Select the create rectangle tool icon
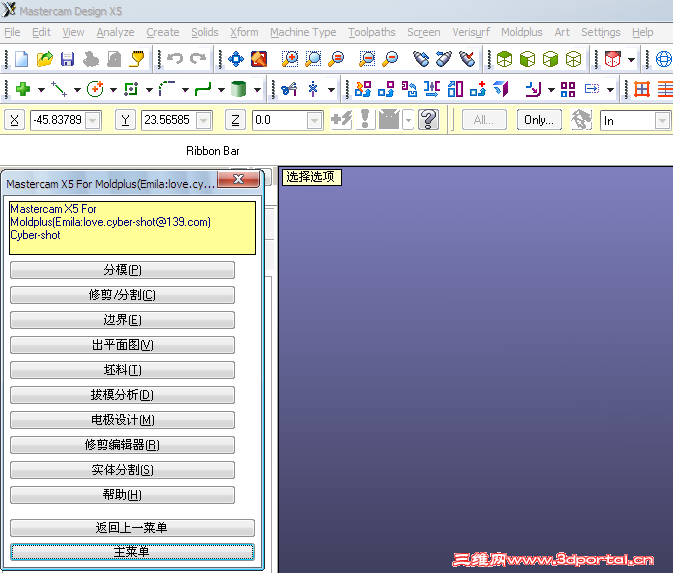Image resolution: width=673 pixels, height=573 pixels. point(131,89)
